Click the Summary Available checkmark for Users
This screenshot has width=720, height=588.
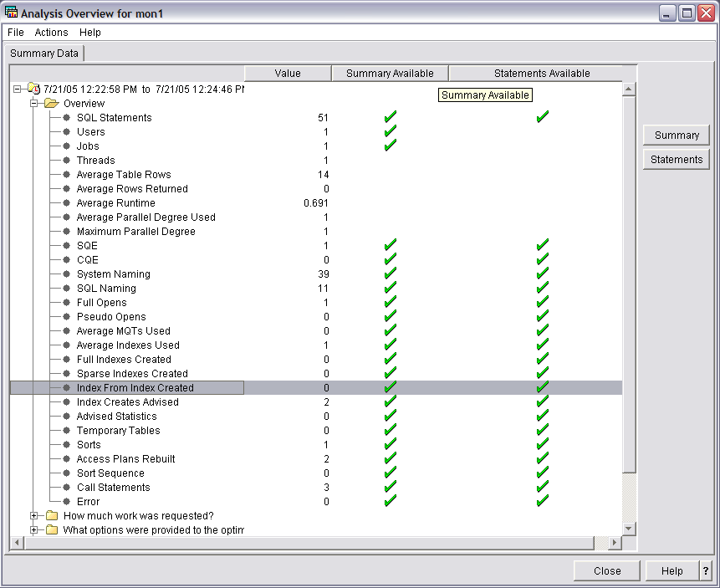(x=390, y=131)
